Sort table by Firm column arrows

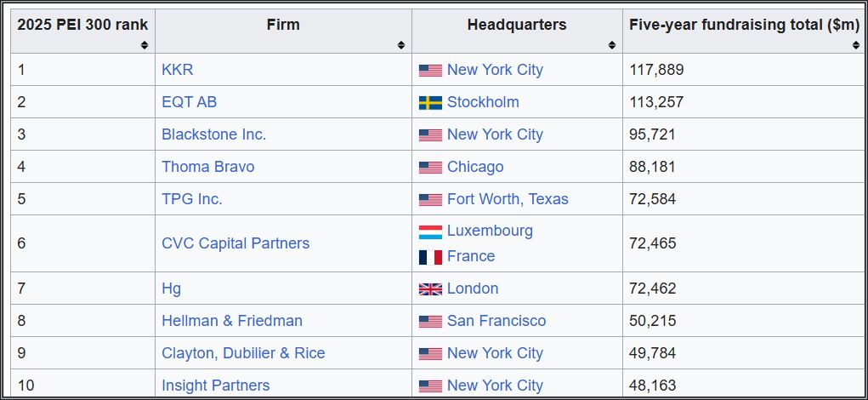[x=401, y=45]
